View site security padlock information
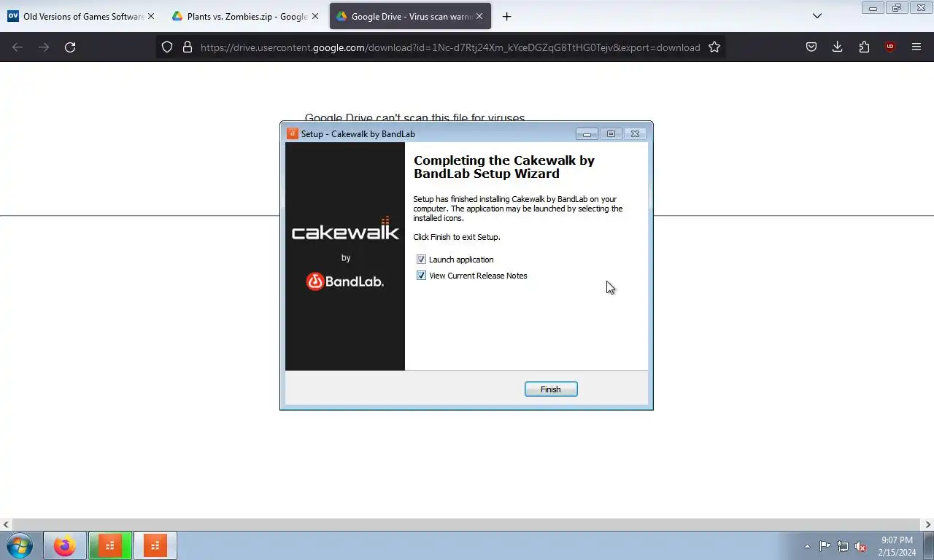Image resolution: width=934 pixels, height=560 pixels. pos(188,47)
